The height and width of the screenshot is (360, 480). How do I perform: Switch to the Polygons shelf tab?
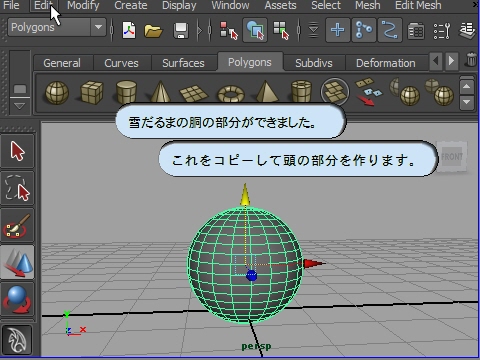(250, 62)
